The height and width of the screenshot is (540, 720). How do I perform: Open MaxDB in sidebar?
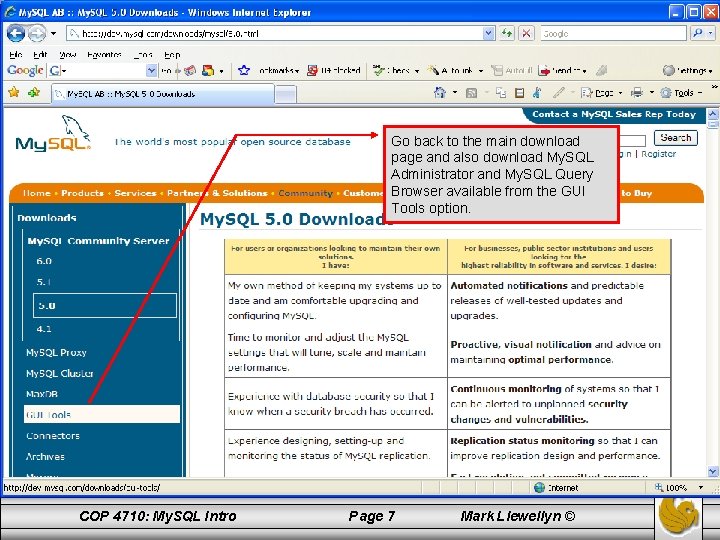[x=42, y=394]
